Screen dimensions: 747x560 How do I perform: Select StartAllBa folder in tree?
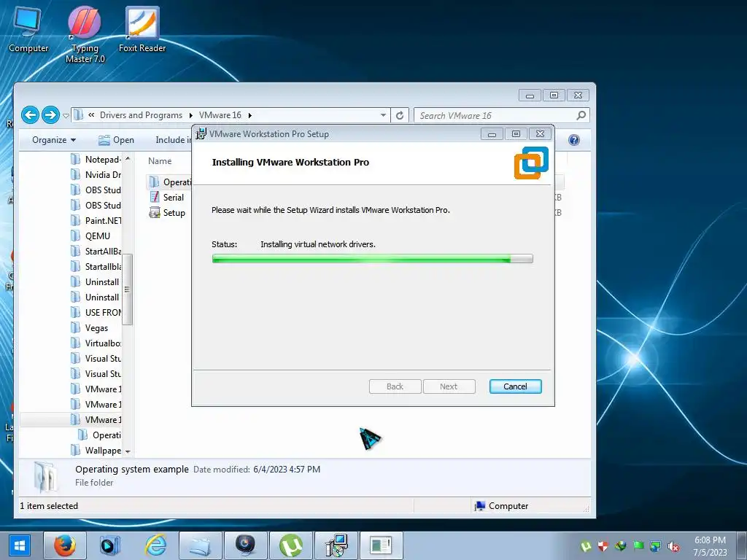tap(96, 252)
